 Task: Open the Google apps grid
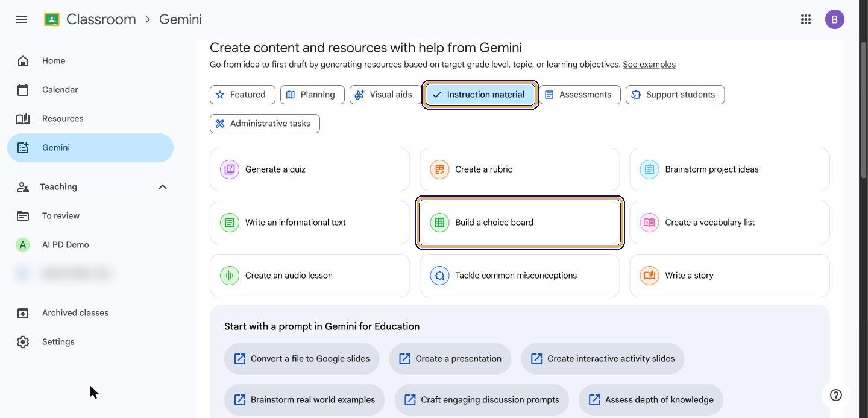[x=806, y=19]
